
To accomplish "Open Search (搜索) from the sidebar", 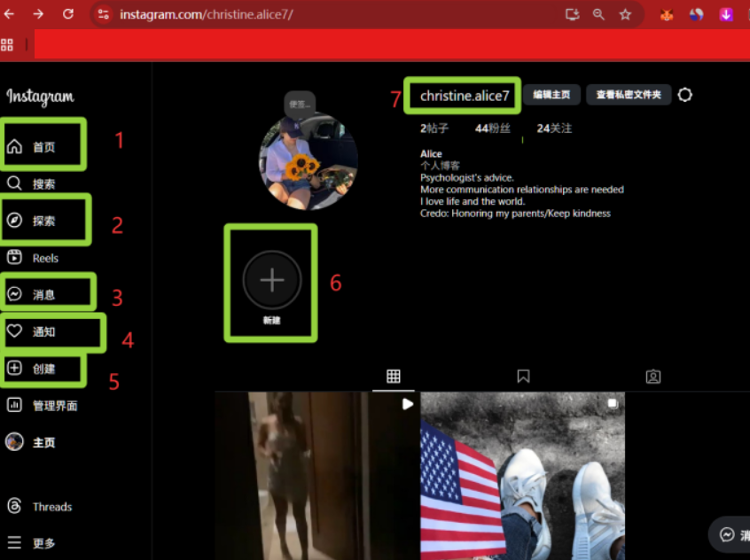I will [x=15, y=184].
